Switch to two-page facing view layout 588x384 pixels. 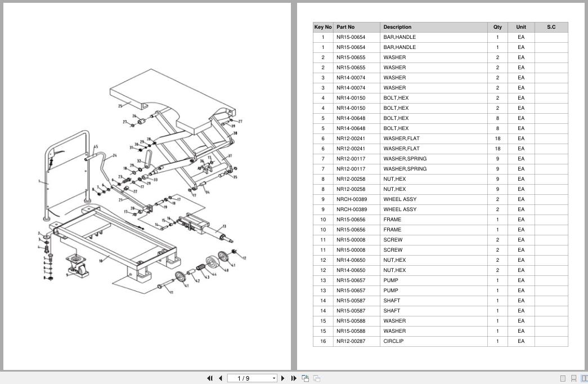pos(584,378)
